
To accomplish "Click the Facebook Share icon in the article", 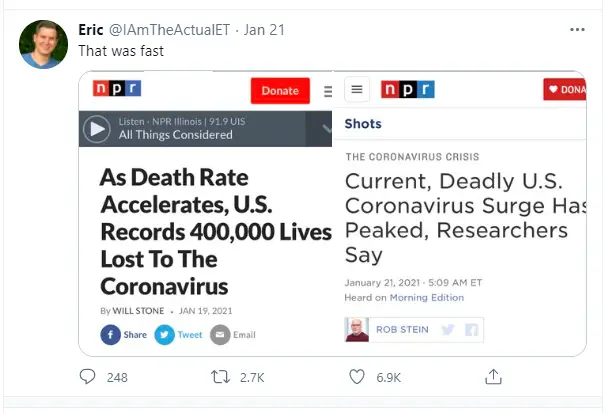I will tap(111, 335).
